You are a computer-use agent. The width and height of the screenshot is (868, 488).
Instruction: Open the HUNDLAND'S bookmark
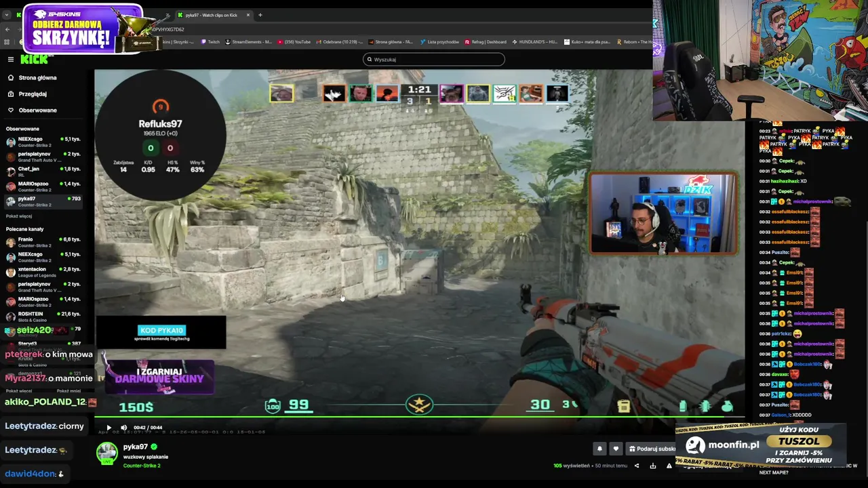coord(535,42)
